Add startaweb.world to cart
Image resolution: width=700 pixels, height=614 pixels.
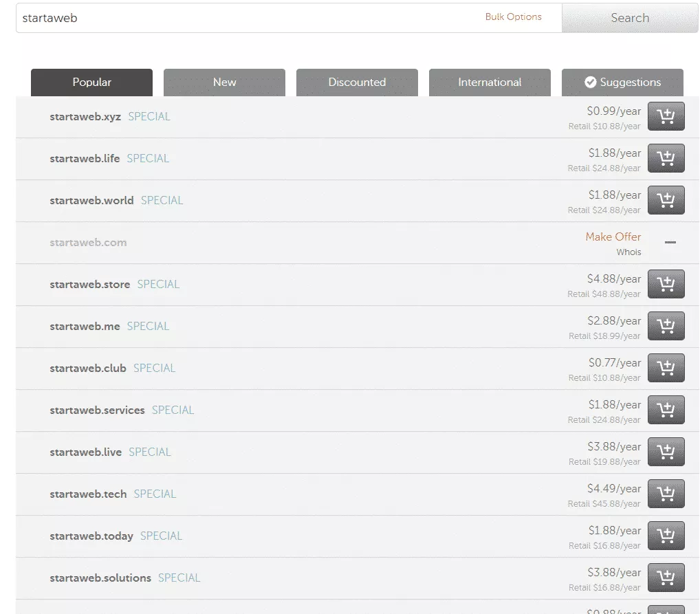tap(666, 200)
